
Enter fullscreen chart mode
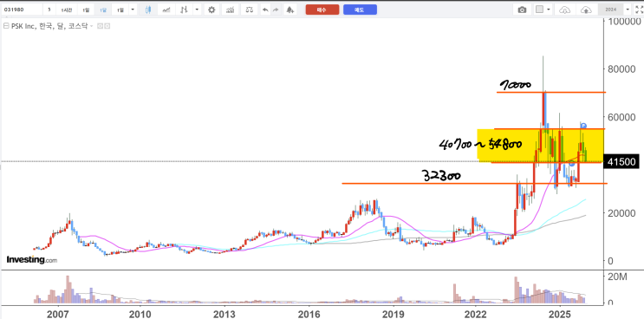[x=639, y=10]
